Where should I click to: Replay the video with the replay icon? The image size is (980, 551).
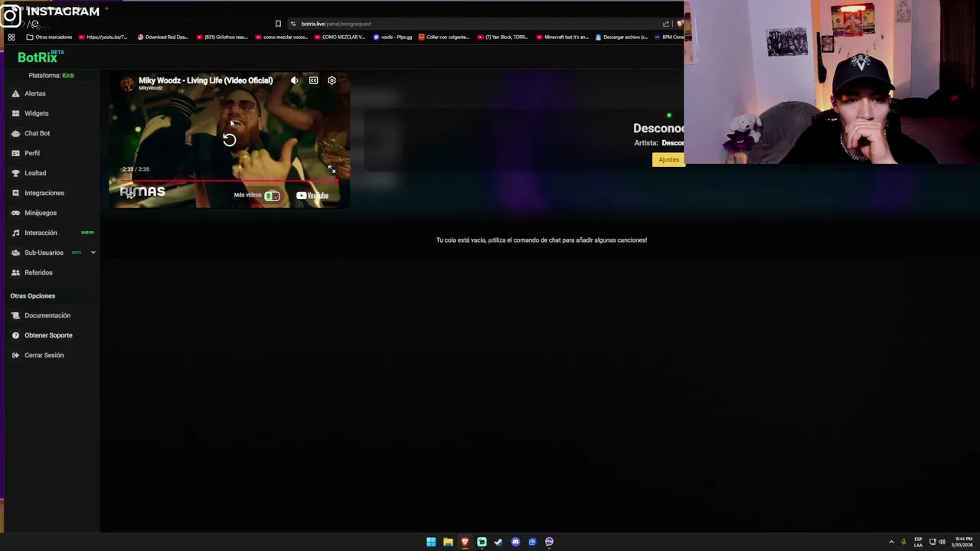coord(229,139)
